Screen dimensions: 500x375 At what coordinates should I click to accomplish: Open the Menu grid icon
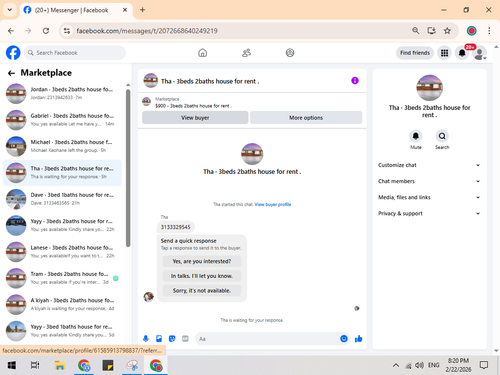(444, 53)
